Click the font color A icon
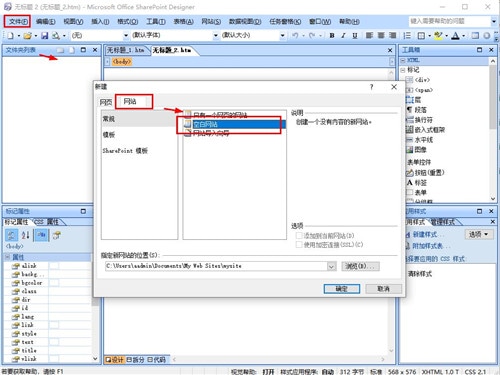This screenshot has height=375, width=500. (x=455, y=36)
